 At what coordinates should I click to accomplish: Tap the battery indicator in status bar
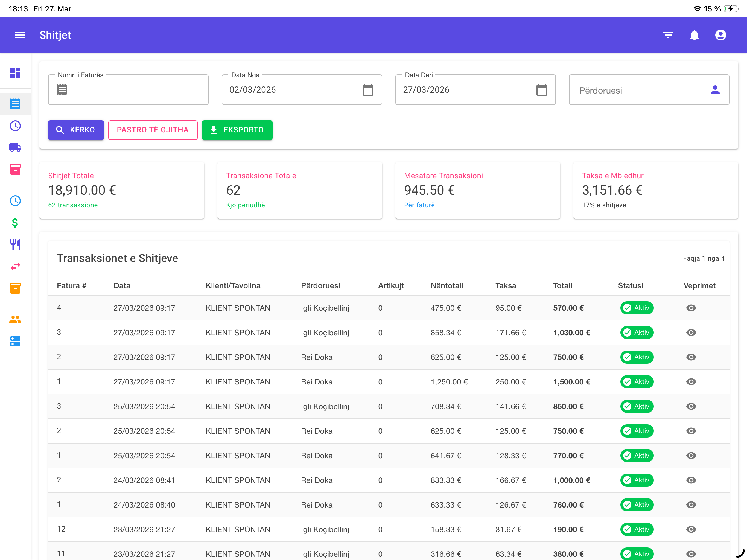(731, 9)
